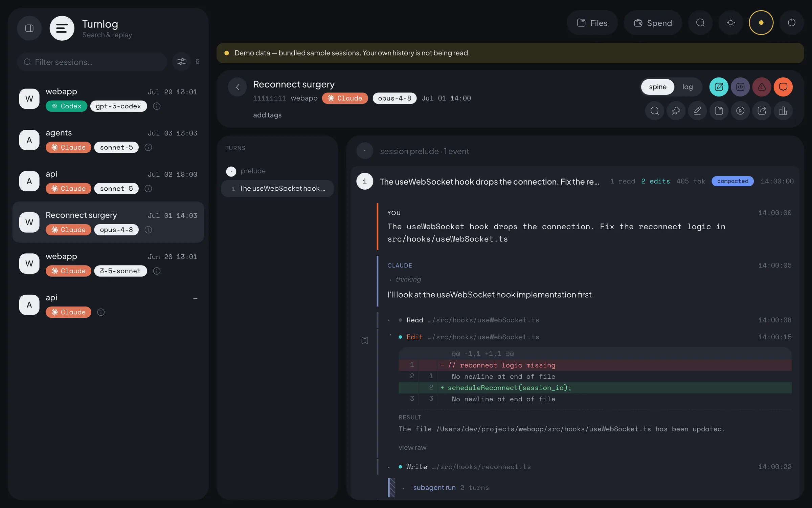Collapse the sidebar panel icon

tap(29, 28)
